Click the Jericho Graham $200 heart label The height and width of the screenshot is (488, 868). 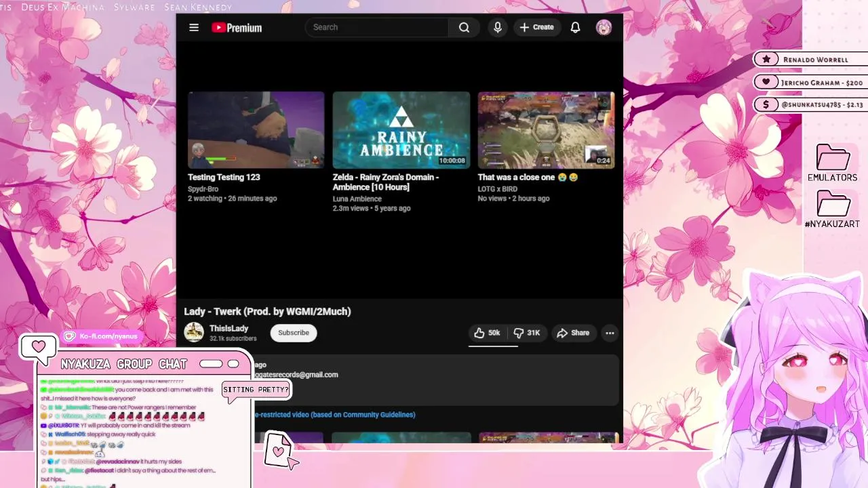coord(811,83)
